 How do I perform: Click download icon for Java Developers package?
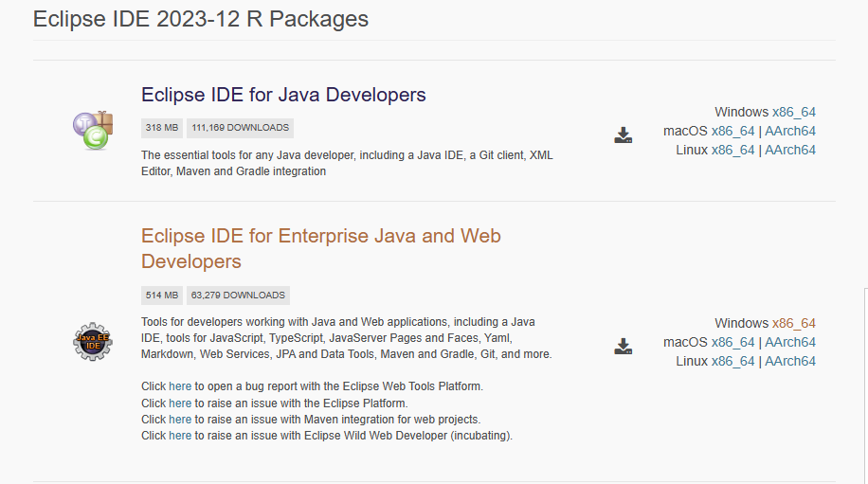(x=623, y=134)
